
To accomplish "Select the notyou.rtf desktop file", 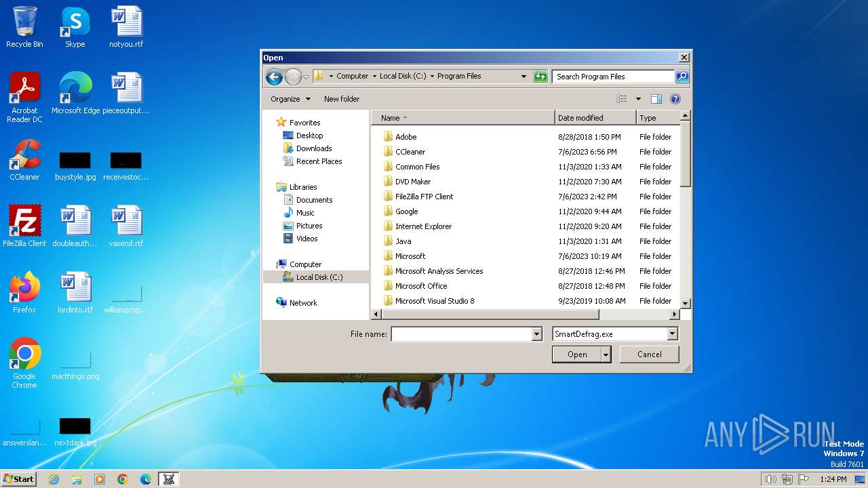I will coord(126,27).
